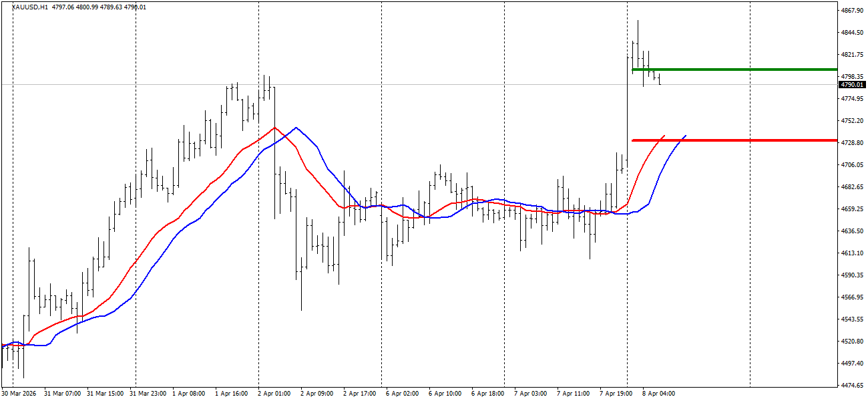Click the 8 Apr 04:00 time label

(x=659, y=394)
